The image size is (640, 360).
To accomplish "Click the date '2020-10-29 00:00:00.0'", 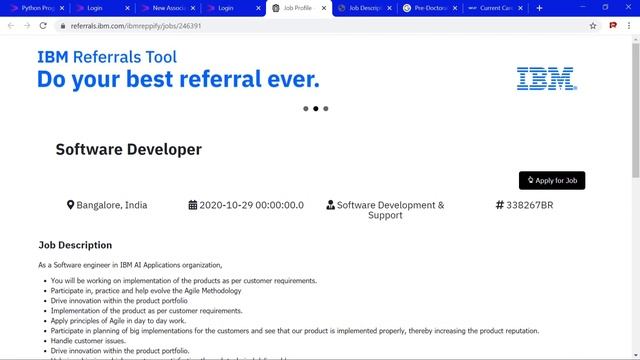I will click(x=251, y=205).
